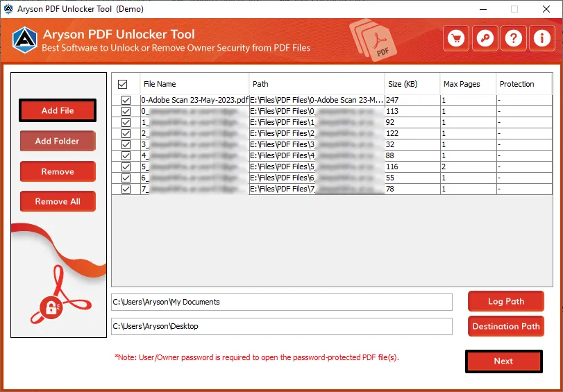This screenshot has height=392, width=563.
Task: Sort by the Protection column header
Action: [524, 84]
